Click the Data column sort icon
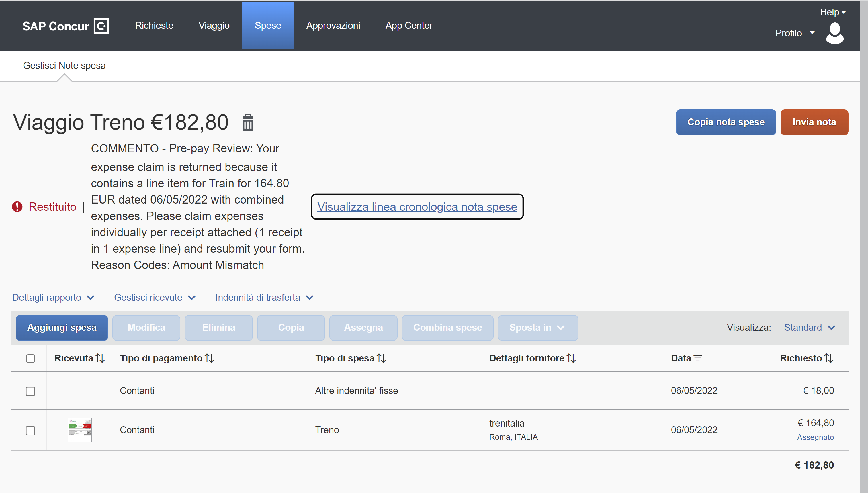This screenshot has width=868, height=493. 697,358
